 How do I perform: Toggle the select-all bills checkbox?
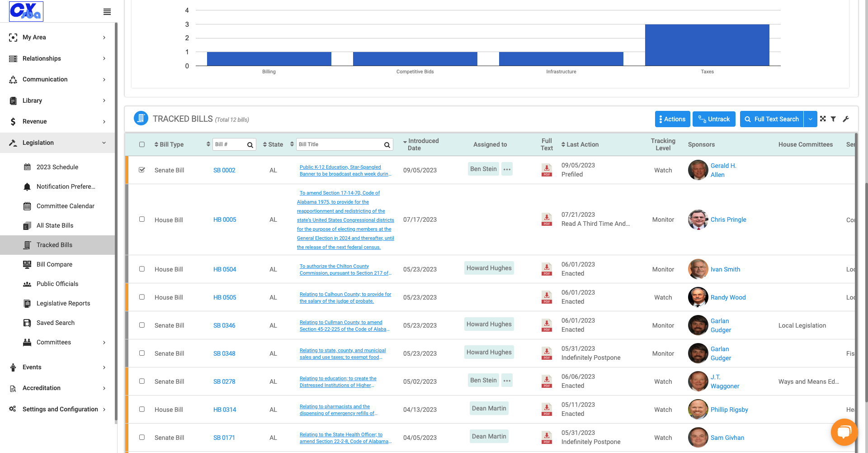pyautogui.click(x=142, y=144)
